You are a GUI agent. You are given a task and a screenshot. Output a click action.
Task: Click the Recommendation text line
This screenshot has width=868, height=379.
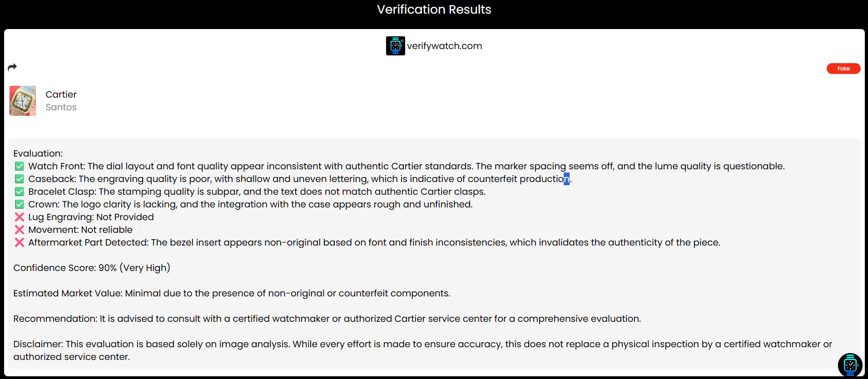[327, 319]
